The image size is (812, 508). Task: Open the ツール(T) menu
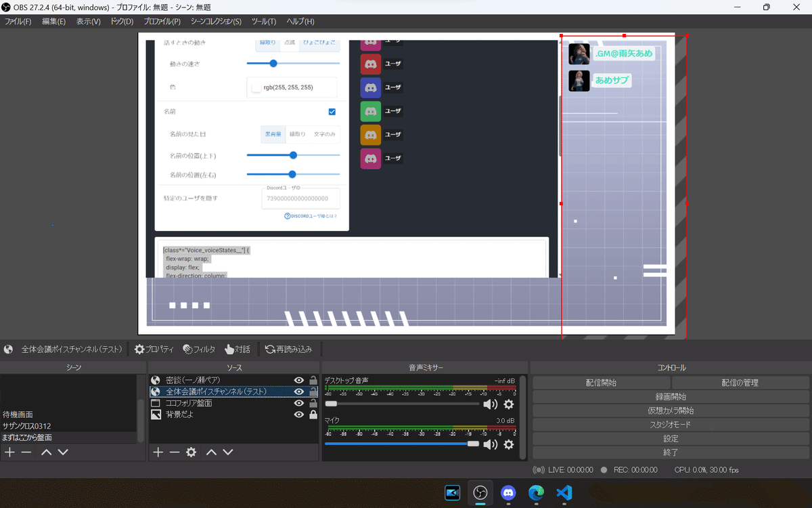coord(264,22)
